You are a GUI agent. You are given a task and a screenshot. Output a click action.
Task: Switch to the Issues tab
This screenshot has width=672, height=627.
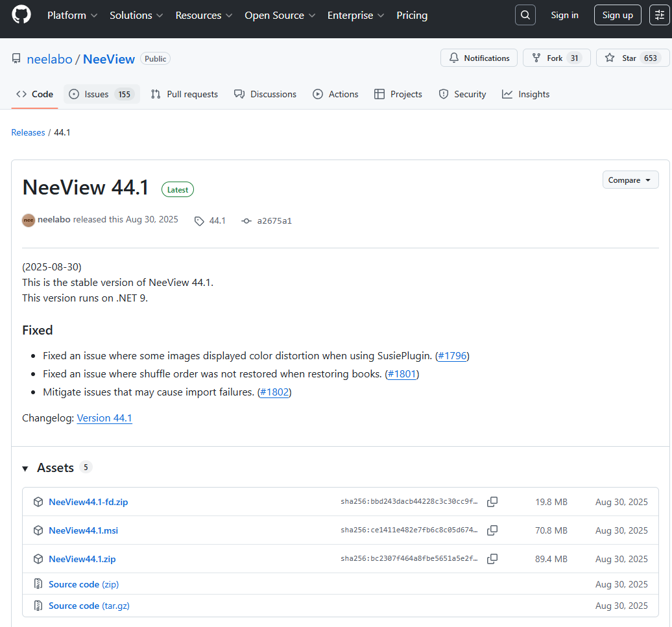(x=101, y=94)
